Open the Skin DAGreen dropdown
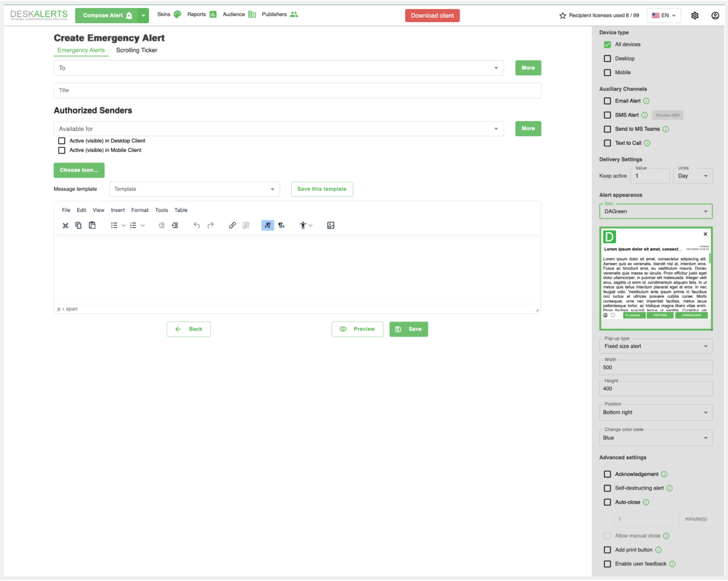Viewport: 728px width, 581px height. 656,212
